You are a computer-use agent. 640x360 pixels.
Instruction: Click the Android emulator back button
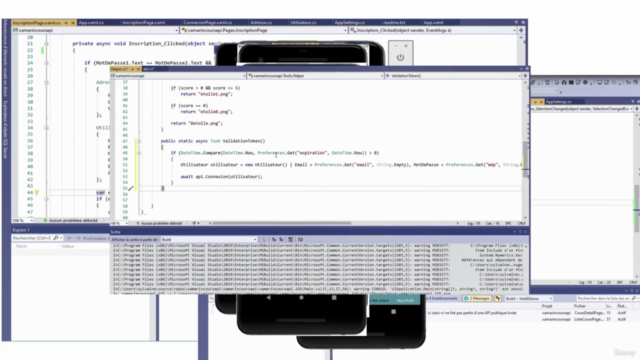click(x=268, y=298)
